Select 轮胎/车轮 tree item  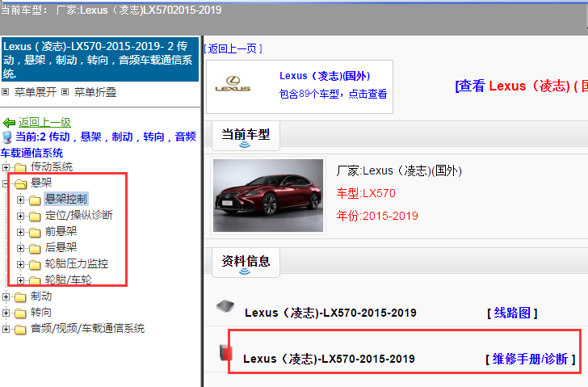point(68,280)
